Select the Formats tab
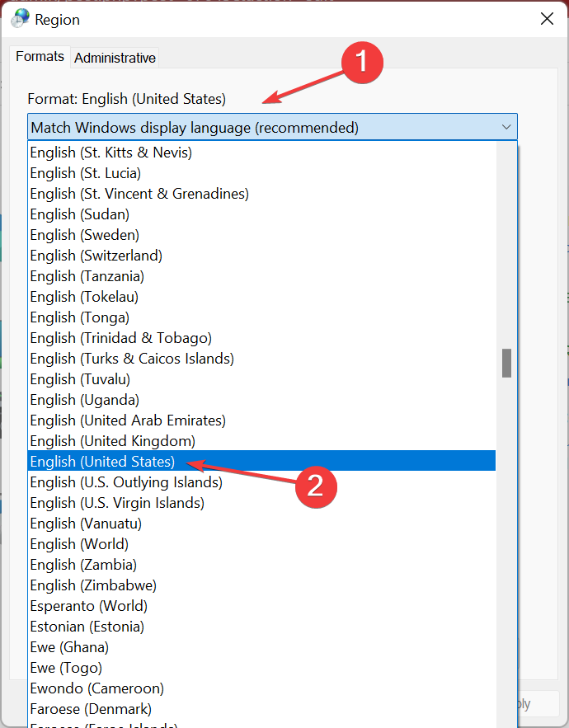 click(x=40, y=57)
